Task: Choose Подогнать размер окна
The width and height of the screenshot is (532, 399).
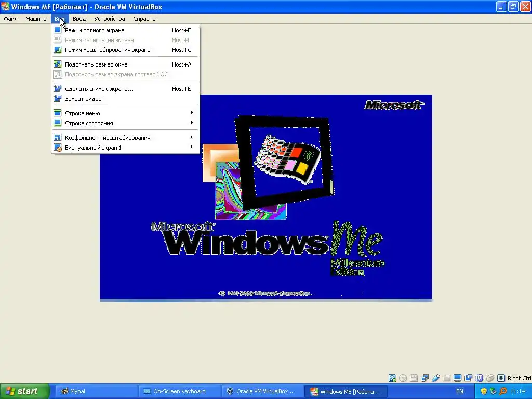Action: tap(125, 64)
